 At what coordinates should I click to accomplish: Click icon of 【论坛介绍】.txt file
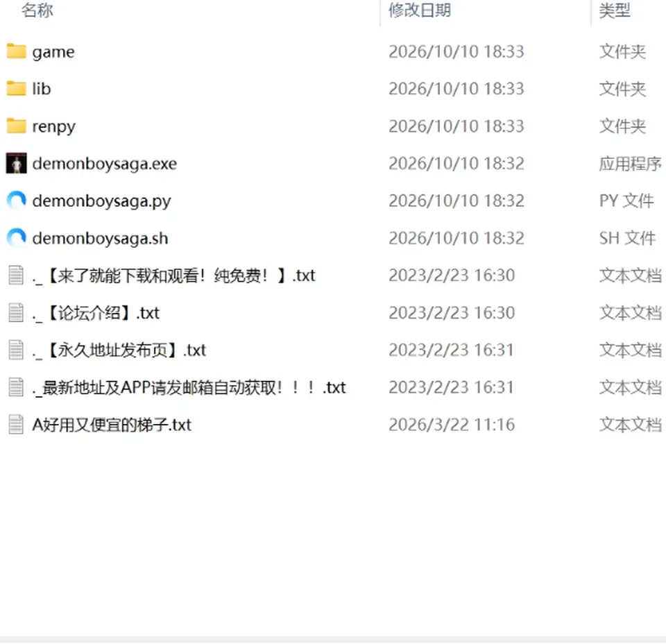point(16,313)
